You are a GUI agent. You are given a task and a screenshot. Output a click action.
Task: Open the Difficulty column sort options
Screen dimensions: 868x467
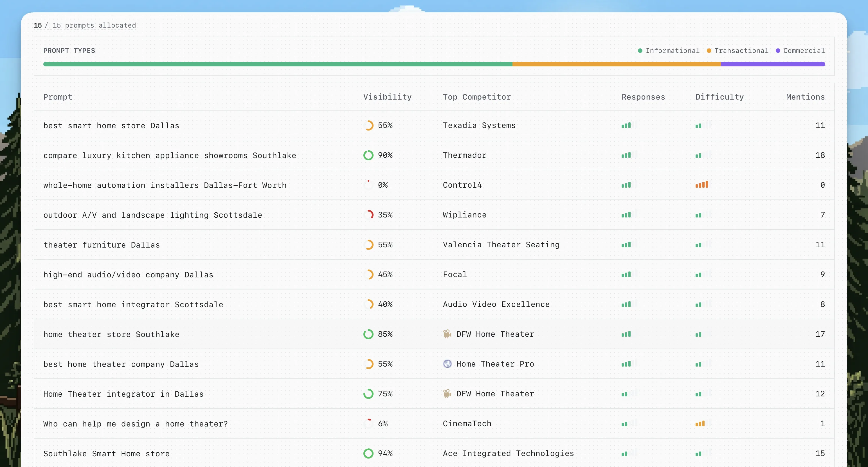(720, 97)
